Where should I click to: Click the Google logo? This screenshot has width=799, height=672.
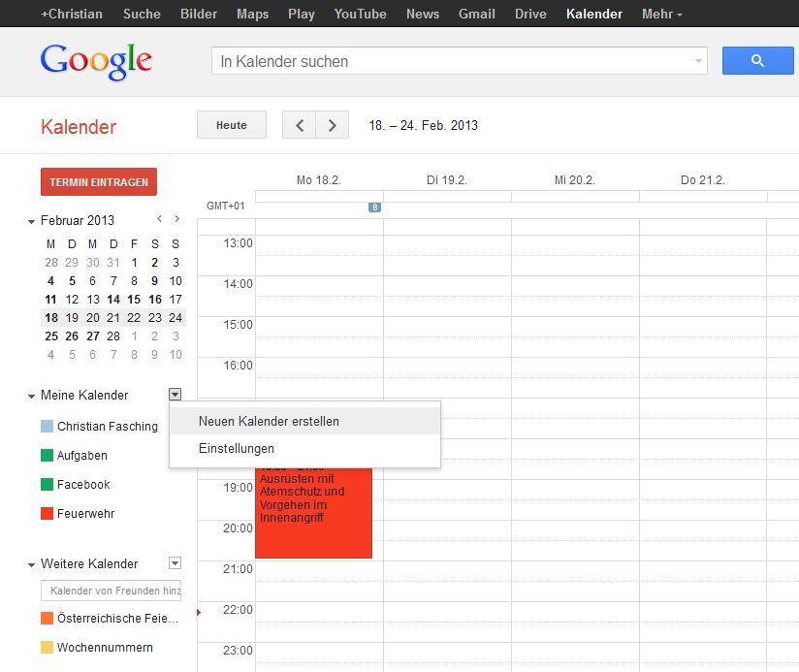pyautogui.click(x=96, y=62)
